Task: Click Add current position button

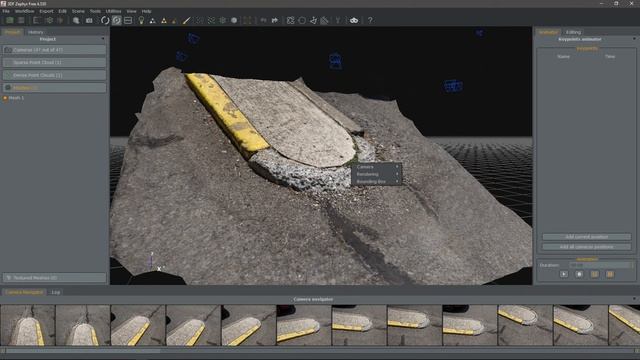Action: pyautogui.click(x=587, y=237)
